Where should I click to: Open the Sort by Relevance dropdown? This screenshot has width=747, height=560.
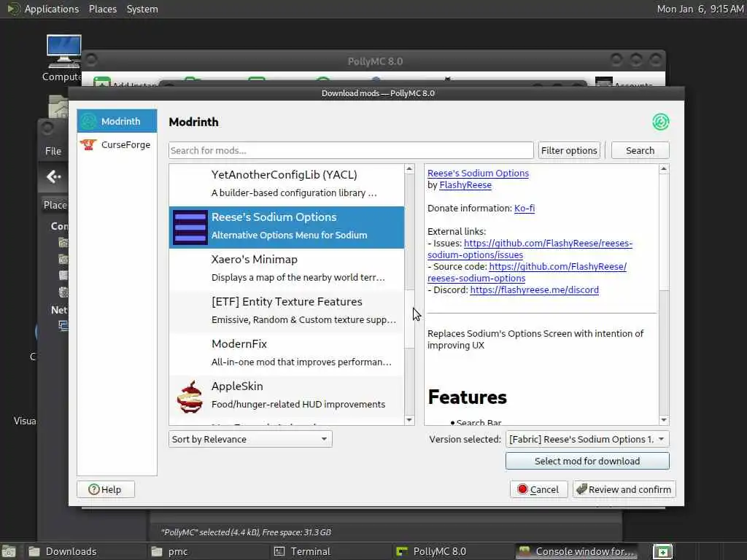pyautogui.click(x=250, y=439)
